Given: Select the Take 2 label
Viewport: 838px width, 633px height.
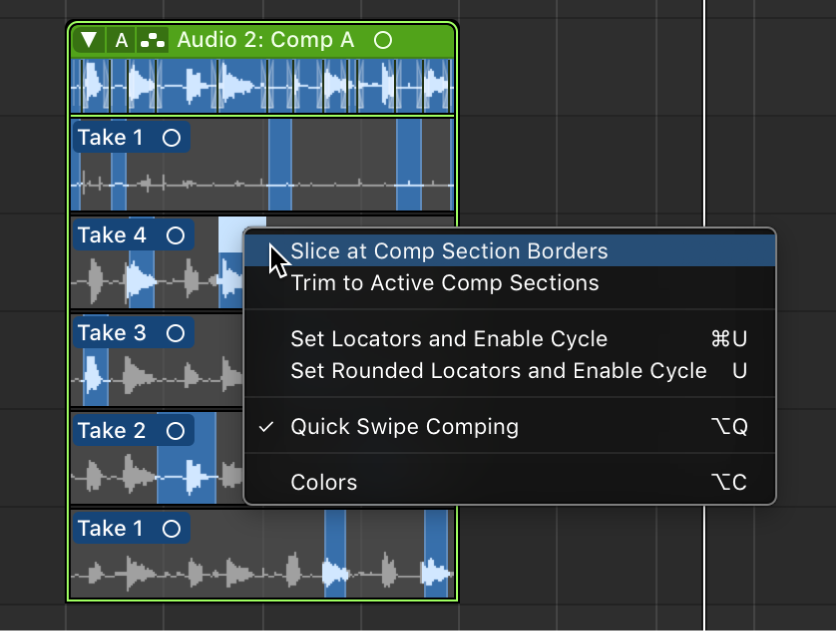Looking at the screenshot, I should 112,431.
